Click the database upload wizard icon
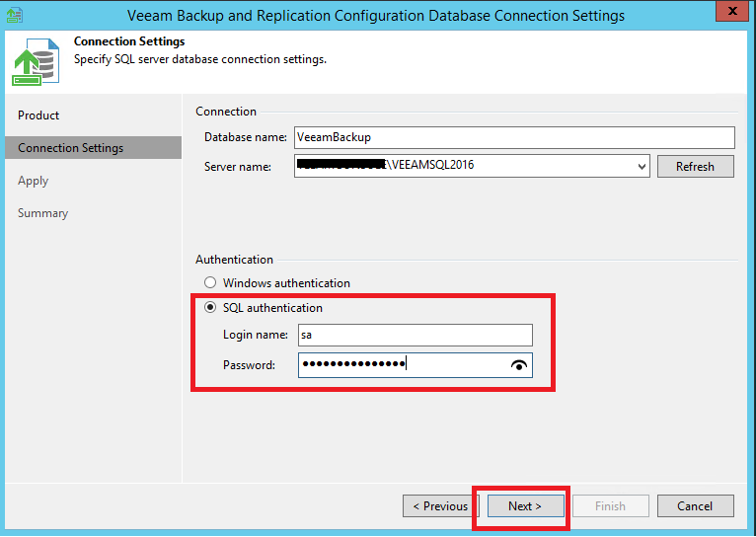The width and height of the screenshot is (756, 537). pyautogui.click(x=37, y=62)
